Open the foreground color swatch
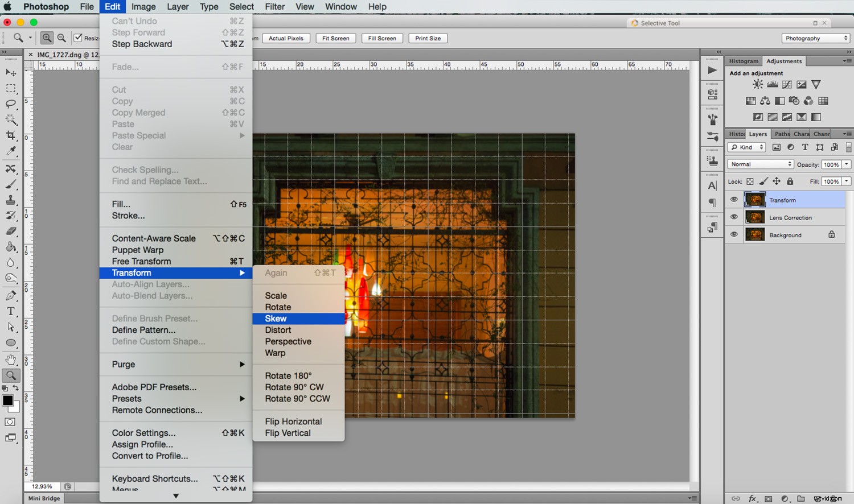Screen dimensions: 854x504 coord(7,401)
